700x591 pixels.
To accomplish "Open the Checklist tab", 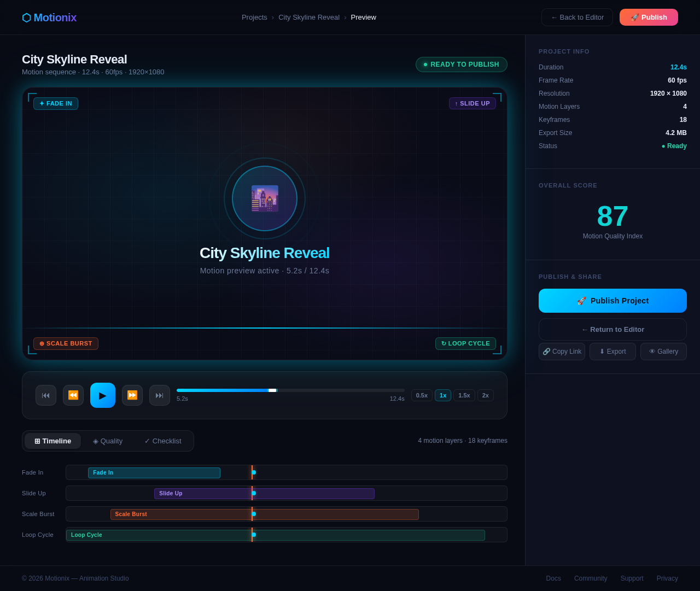I will pyautogui.click(x=163, y=441).
